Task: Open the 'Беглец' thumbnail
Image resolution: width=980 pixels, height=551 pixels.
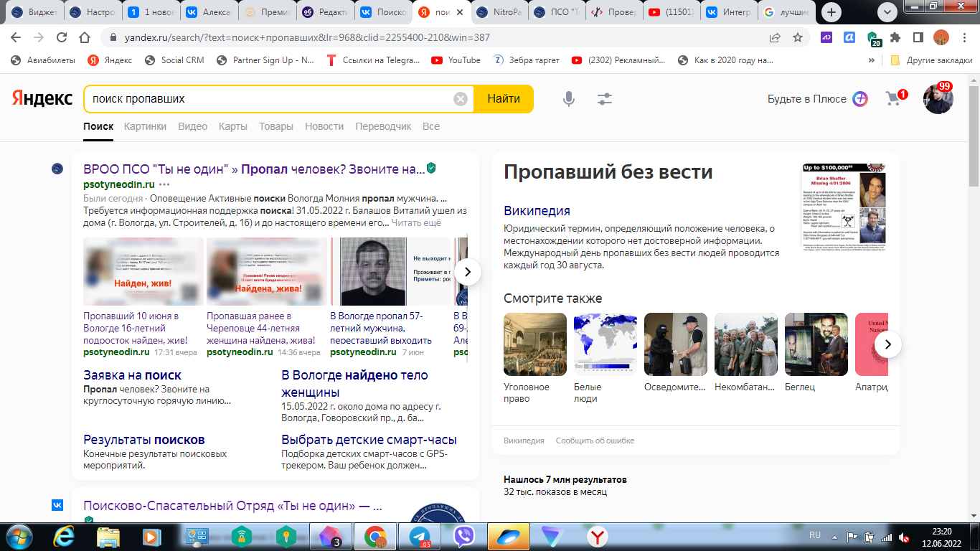Action: click(x=816, y=344)
